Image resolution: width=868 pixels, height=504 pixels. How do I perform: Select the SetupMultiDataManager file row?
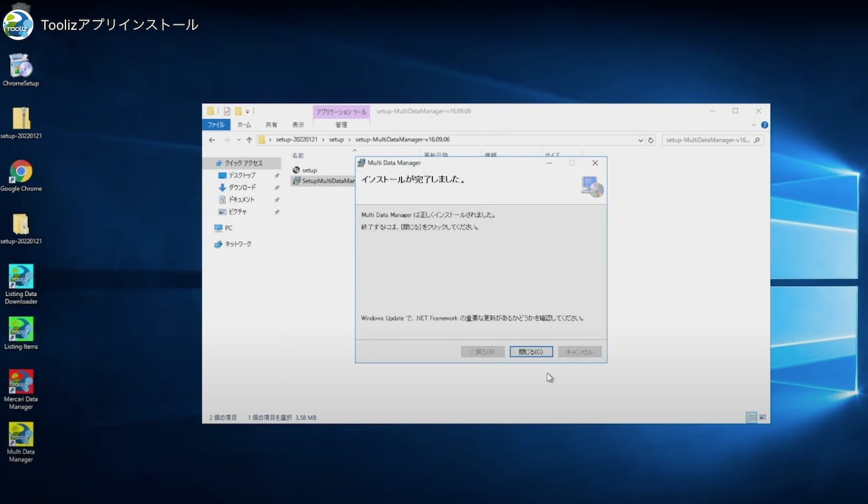tap(323, 181)
